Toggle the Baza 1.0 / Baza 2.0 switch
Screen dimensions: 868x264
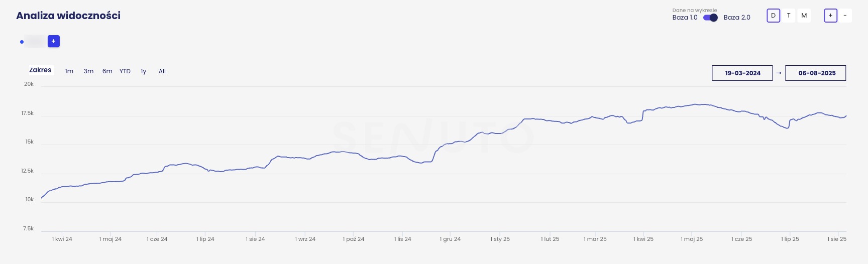pos(710,18)
